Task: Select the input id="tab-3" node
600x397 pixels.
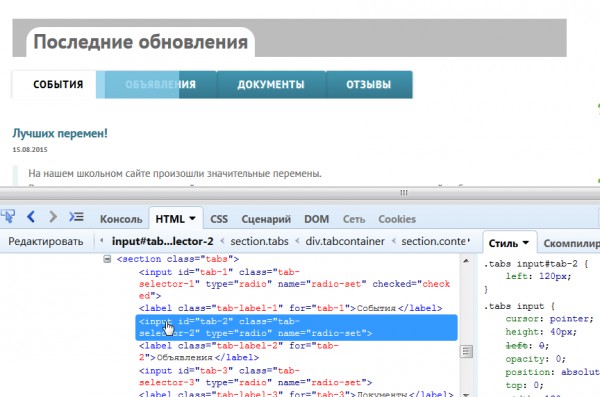Action: tap(255, 376)
